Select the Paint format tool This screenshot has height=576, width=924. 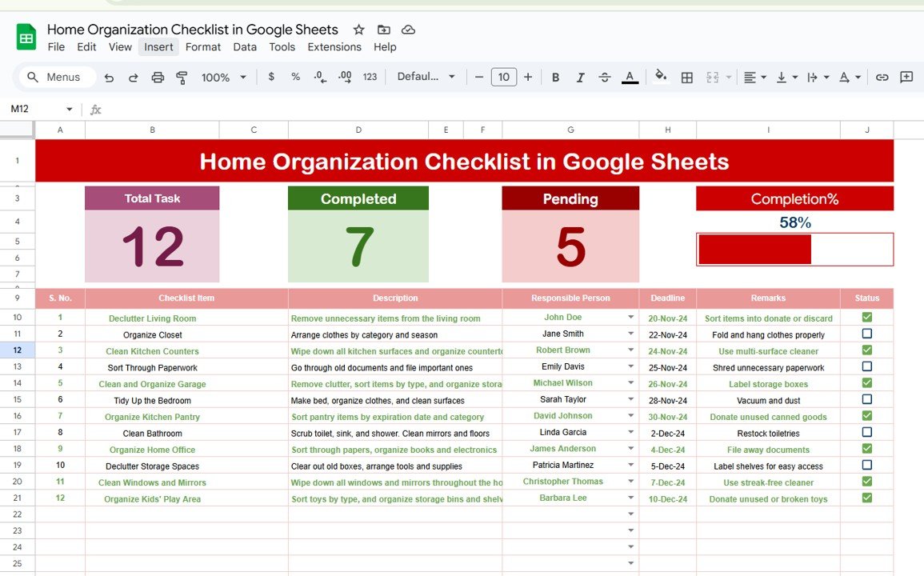click(182, 78)
